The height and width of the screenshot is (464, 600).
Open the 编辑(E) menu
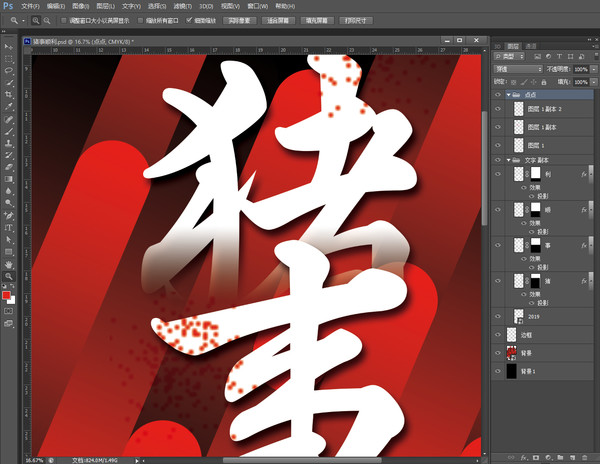pyautogui.click(x=56, y=6)
